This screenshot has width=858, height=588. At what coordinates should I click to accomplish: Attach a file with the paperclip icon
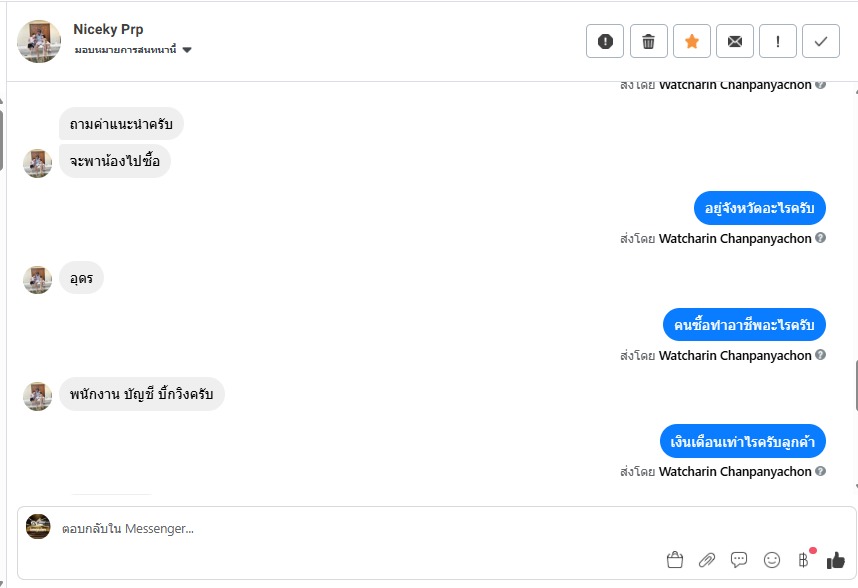(x=707, y=560)
